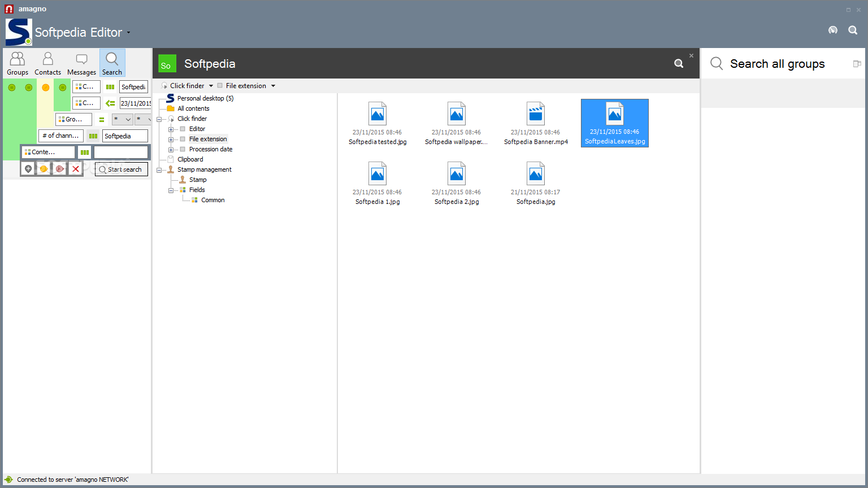868x488 pixels.
Task: Click the green So group badge
Action: (x=167, y=64)
